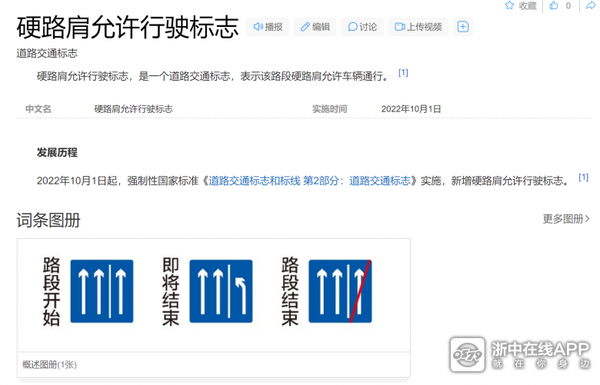Click the 实施时间 field label
The width and height of the screenshot is (600, 385).
(x=329, y=109)
